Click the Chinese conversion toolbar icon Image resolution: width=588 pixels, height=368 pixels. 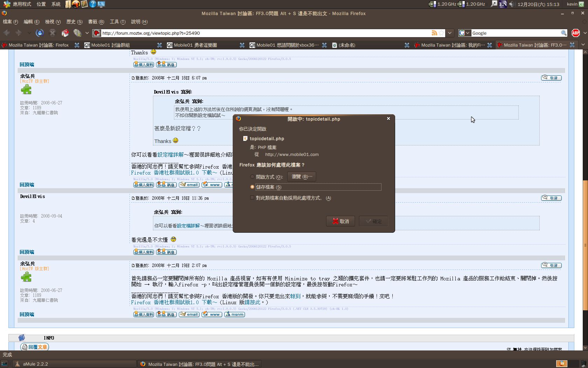pyautogui.click(x=77, y=33)
